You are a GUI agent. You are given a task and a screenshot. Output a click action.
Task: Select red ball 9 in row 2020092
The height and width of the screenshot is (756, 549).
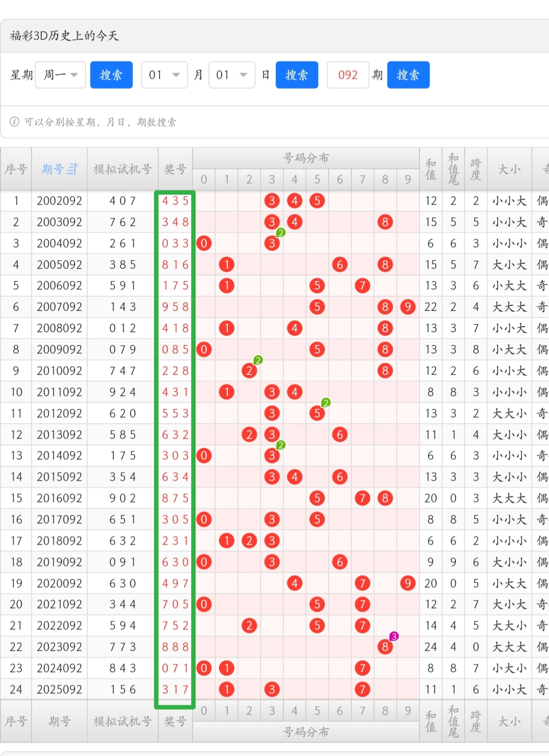[408, 583]
